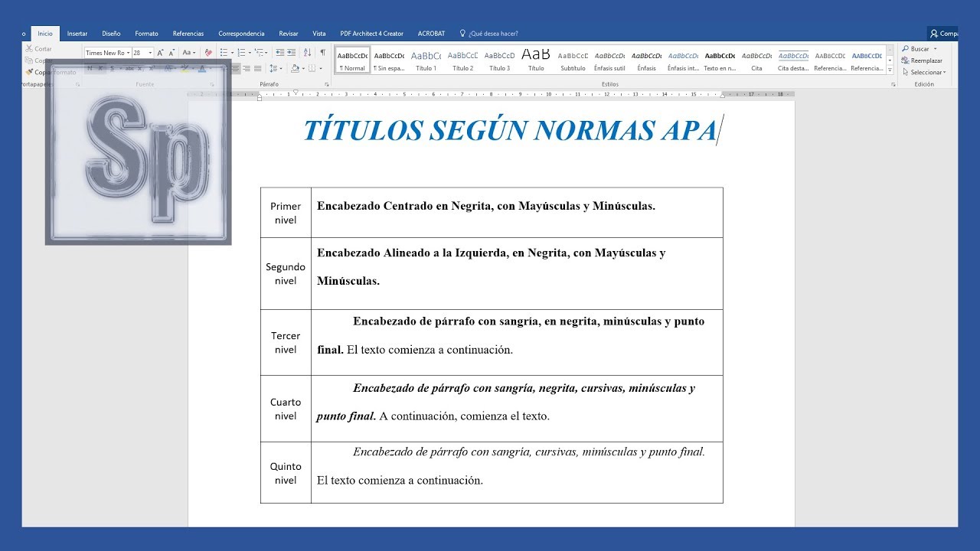The image size is (980, 551).
Task: Click the 'Primer nivel' table cell
Action: tap(286, 213)
